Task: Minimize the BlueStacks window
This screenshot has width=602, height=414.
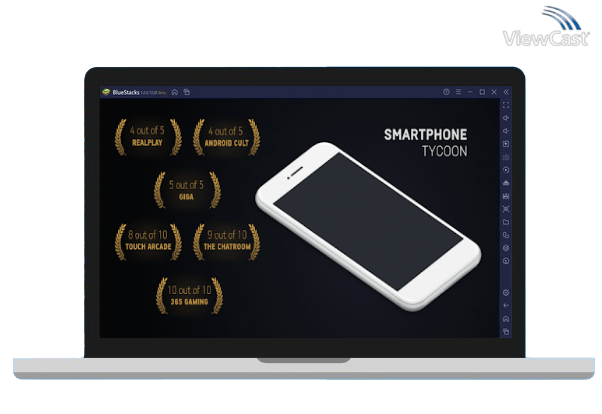Action: 470,92
